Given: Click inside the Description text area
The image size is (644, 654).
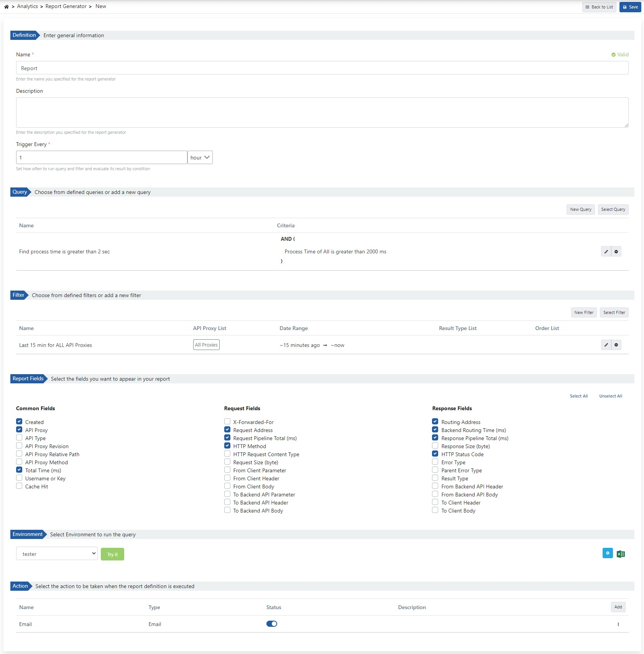Looking at the screenshot, I should (322, 112).
